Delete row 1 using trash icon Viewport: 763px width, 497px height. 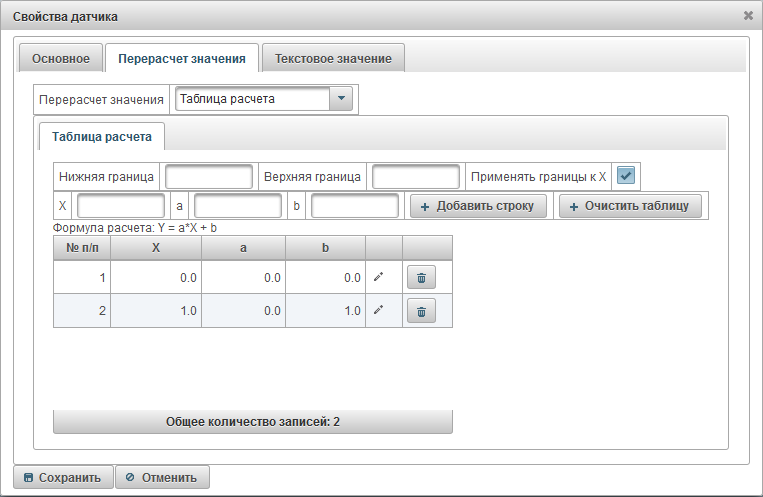pos(421,278)
